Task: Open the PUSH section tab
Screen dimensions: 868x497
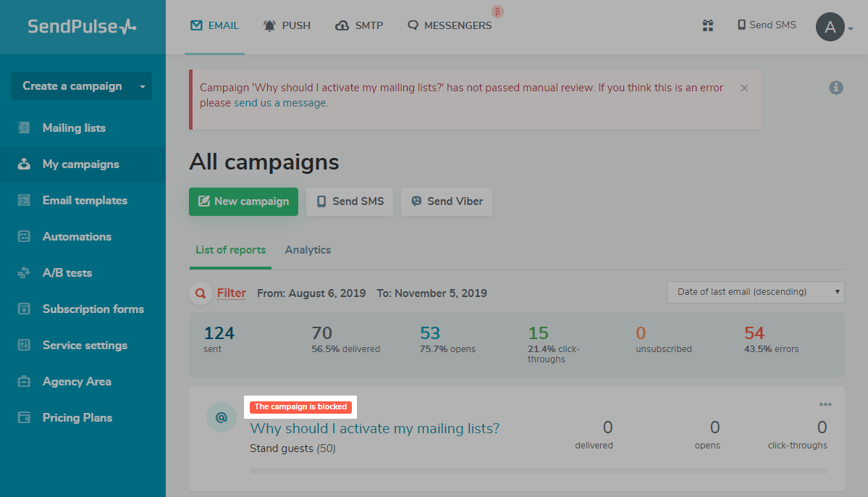Action: pos(287,25)
